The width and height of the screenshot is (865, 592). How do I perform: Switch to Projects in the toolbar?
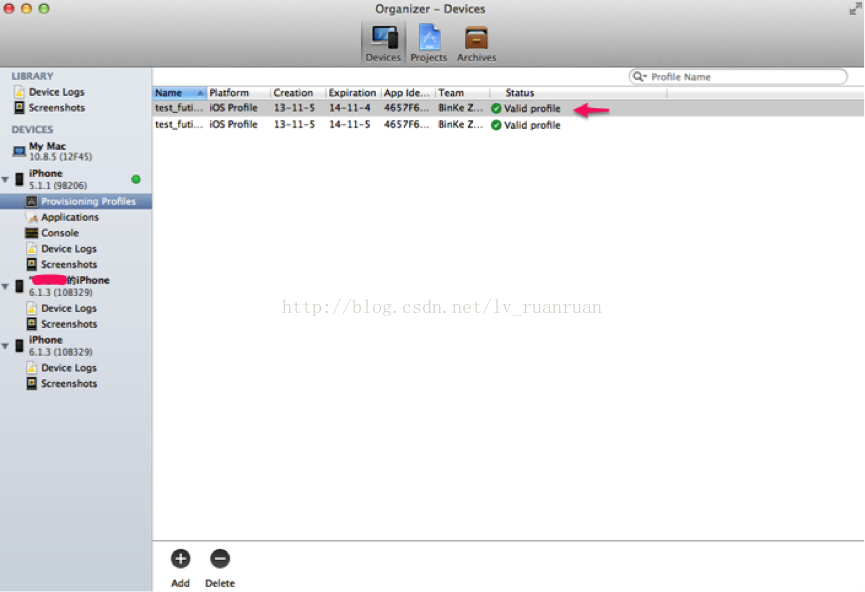(x=429, y=43)
